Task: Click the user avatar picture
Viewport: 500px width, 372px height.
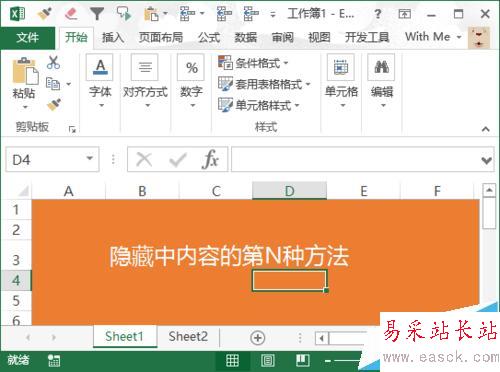Action: (x=479, y=38)
